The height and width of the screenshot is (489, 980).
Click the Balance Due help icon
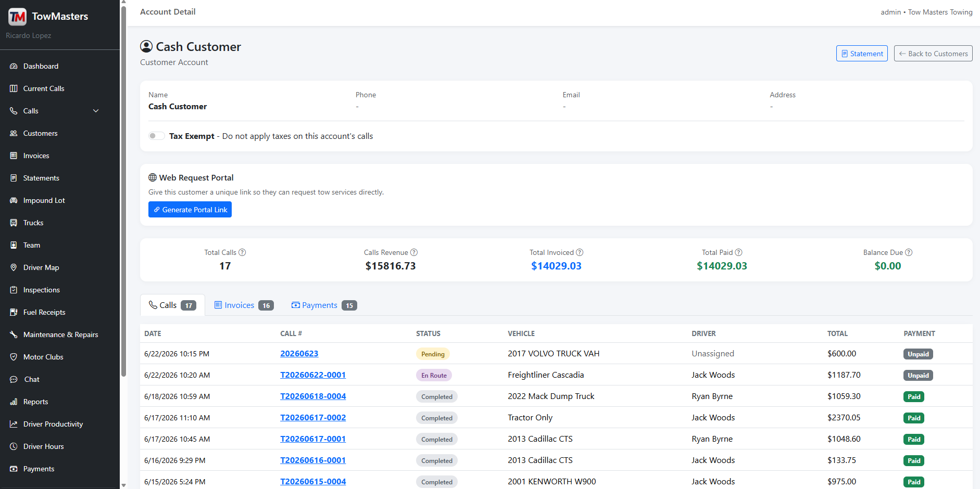[909, 252]
